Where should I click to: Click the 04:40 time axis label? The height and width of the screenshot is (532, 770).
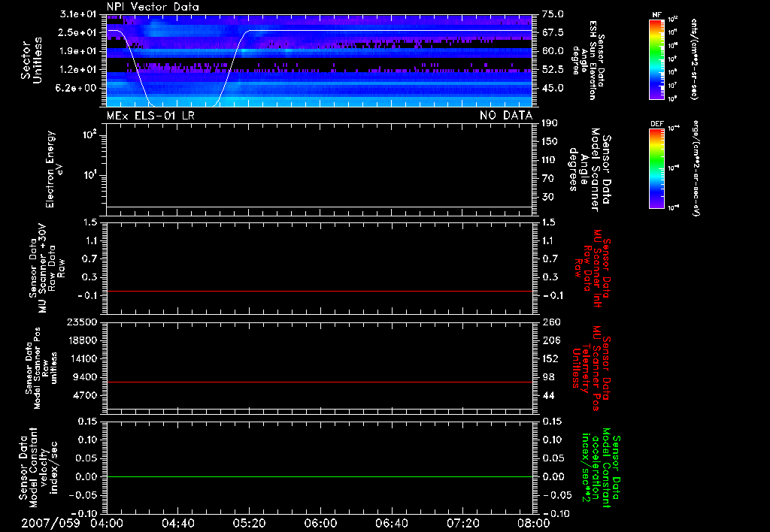[177, 523]
